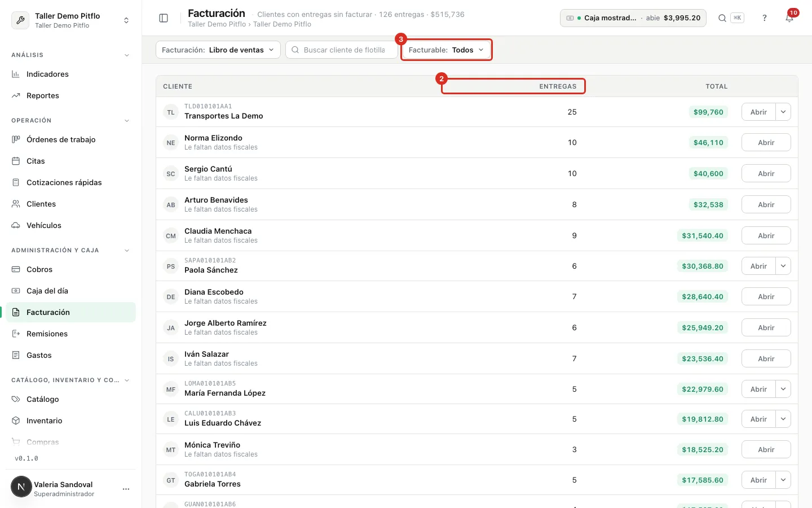Collapse the Operación section

point(127,121)
